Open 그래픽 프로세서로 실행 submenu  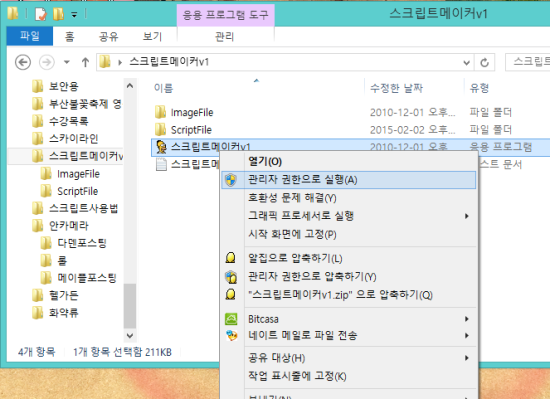(349, 216)
